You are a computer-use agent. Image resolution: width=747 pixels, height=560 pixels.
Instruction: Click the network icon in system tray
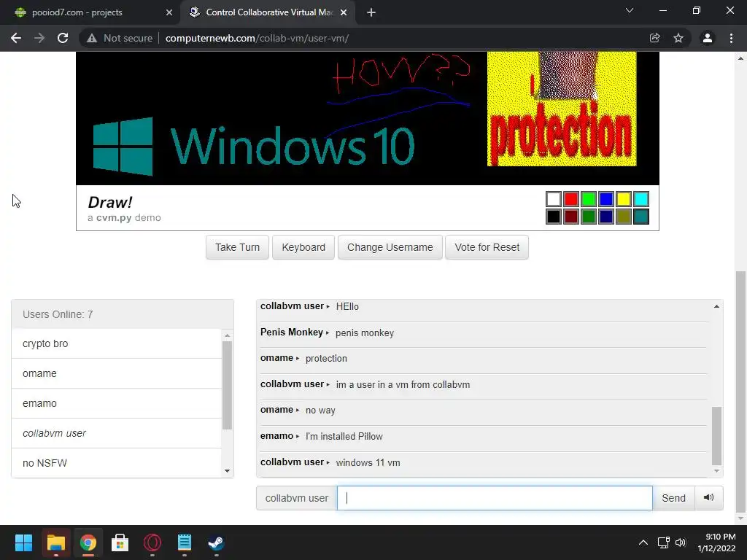pyautogui.click(x=664, y=542)
